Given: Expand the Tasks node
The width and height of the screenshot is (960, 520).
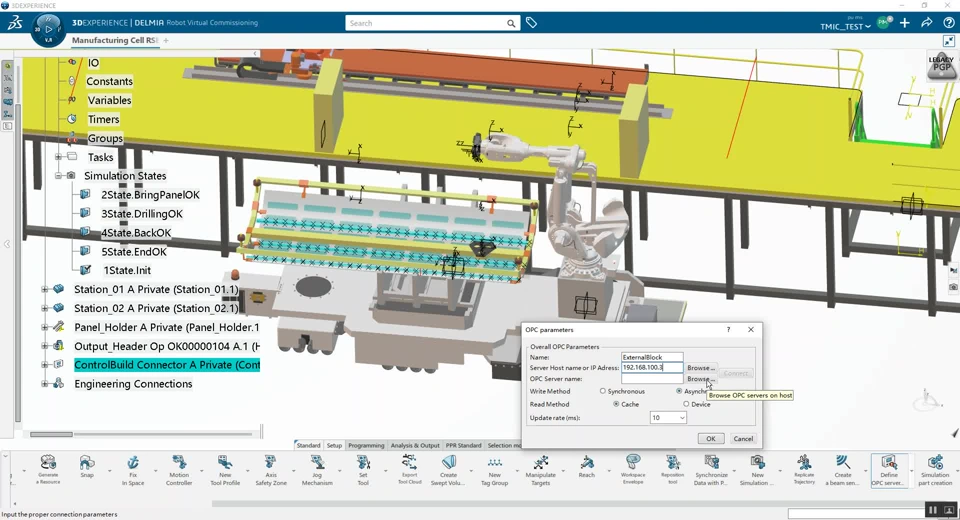Looking at the screenshot, I should click(59, 157).
